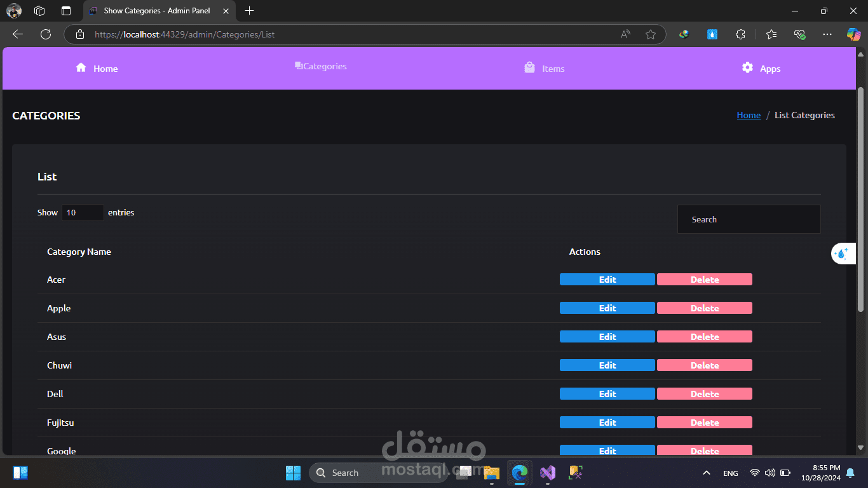This screenshot has height=488, width=868.
Task: Switch to Microsoft Edge on taskbar
Action: point(520,473)
